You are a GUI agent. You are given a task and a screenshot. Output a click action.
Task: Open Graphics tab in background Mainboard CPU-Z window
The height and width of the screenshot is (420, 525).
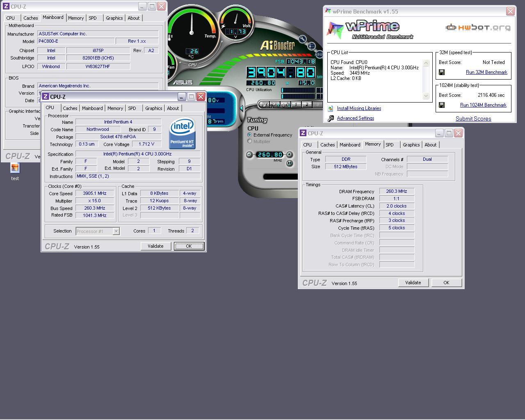point(114,18)
